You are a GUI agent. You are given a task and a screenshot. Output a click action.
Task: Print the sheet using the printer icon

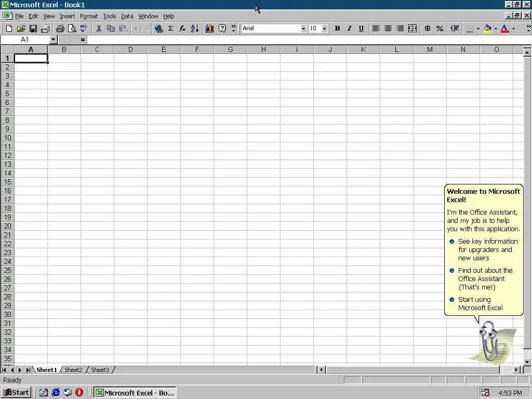(60, 29)
